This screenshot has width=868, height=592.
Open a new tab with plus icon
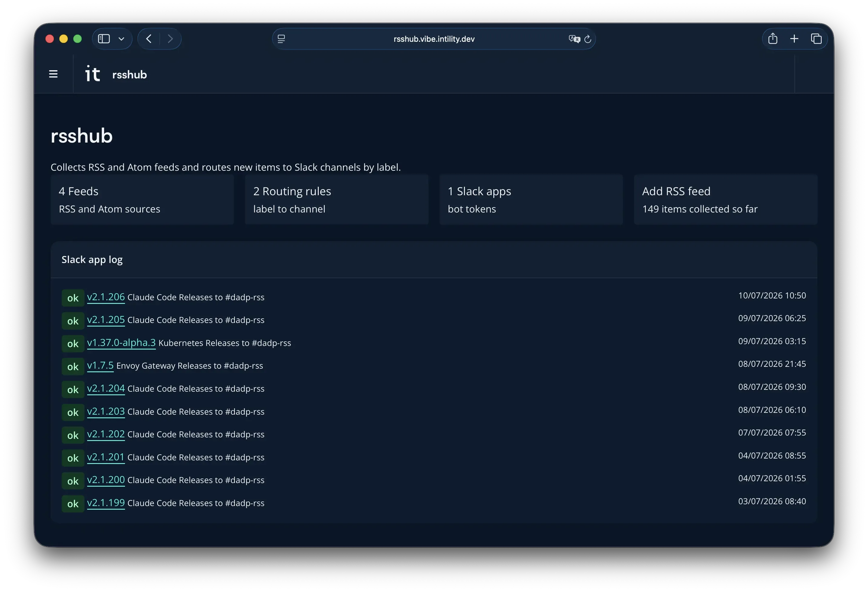coord(794,39)
